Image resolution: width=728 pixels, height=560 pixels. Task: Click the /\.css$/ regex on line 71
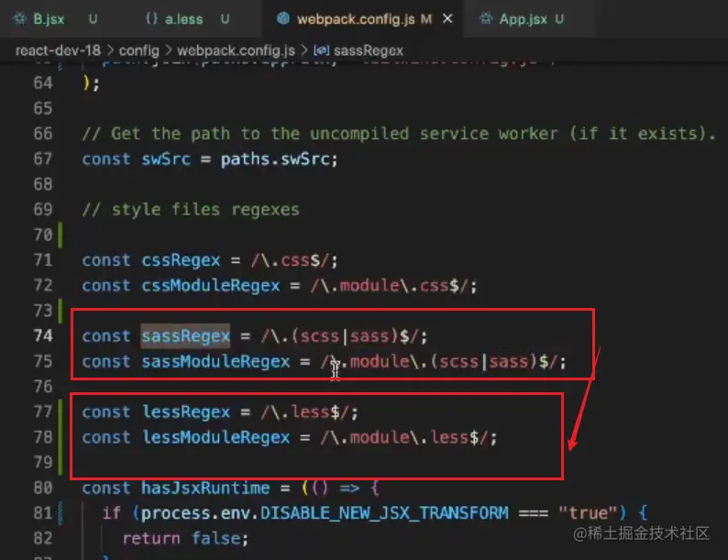coord(290,259)
